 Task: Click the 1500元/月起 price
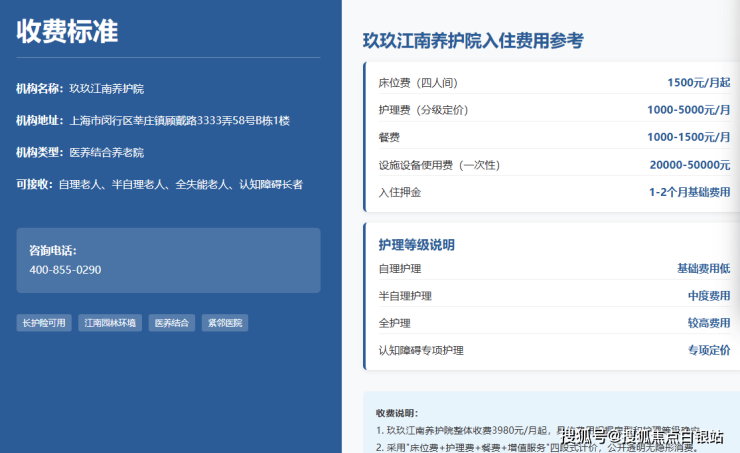pyautogui.click(x=698, y=83)
